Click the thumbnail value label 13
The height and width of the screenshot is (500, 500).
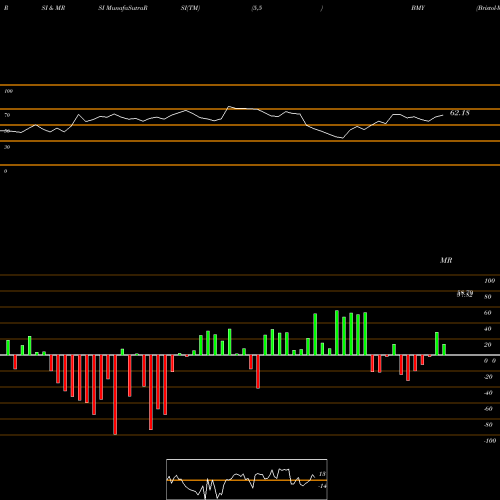pos(322,474)
